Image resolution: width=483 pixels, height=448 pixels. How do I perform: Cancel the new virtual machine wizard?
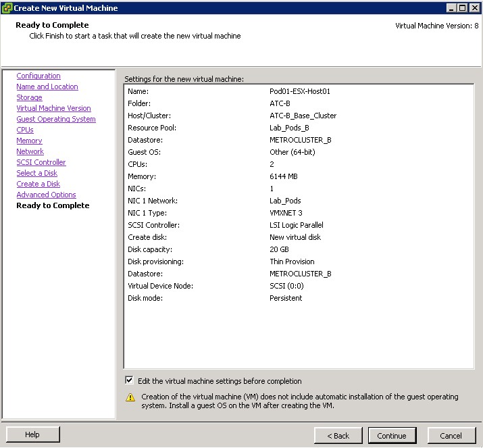pyautogui.click(x=451, y=436)
